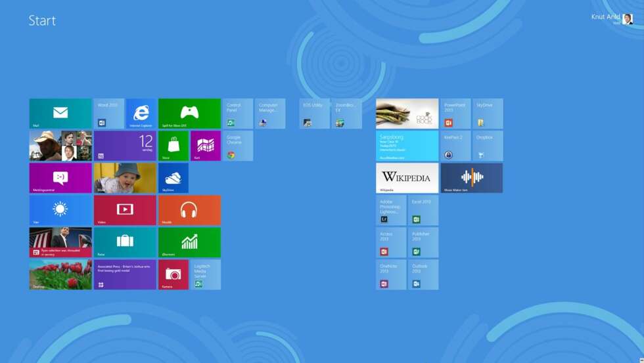Open the Dropbox tile
The height and width of the screenshot is (363, 644).
[488, 146]
